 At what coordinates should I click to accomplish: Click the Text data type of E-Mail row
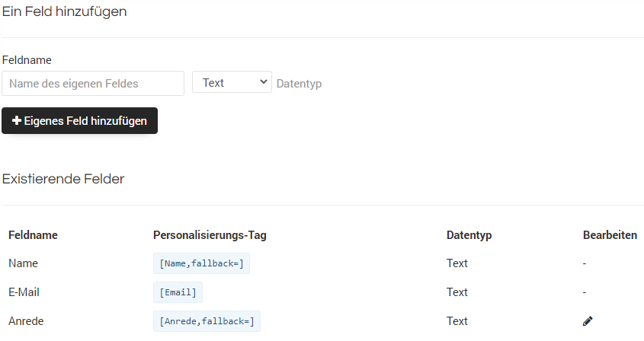[457, 292]
